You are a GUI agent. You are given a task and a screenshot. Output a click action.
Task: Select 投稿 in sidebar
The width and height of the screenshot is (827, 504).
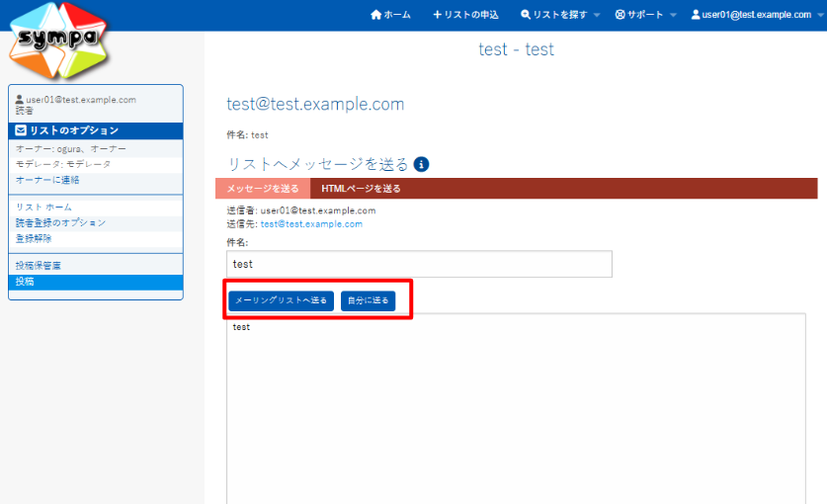tap(96, 282)
